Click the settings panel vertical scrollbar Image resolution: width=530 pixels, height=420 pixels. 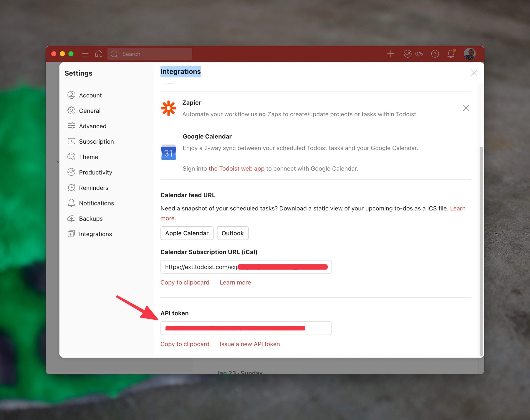point(481,250)
